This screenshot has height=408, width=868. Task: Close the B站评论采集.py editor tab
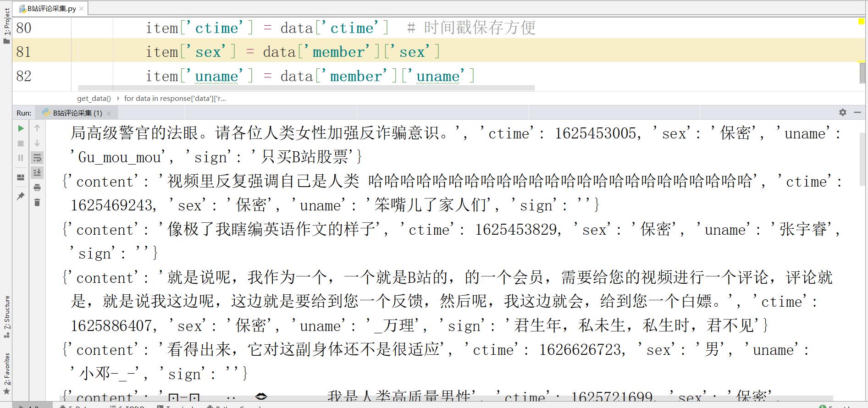tap(82, 8)
